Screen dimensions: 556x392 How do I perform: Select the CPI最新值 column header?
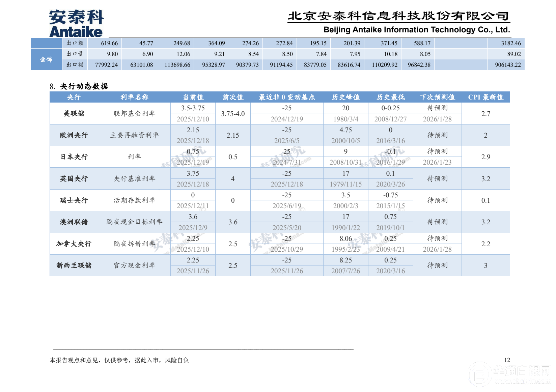[485, 97]
